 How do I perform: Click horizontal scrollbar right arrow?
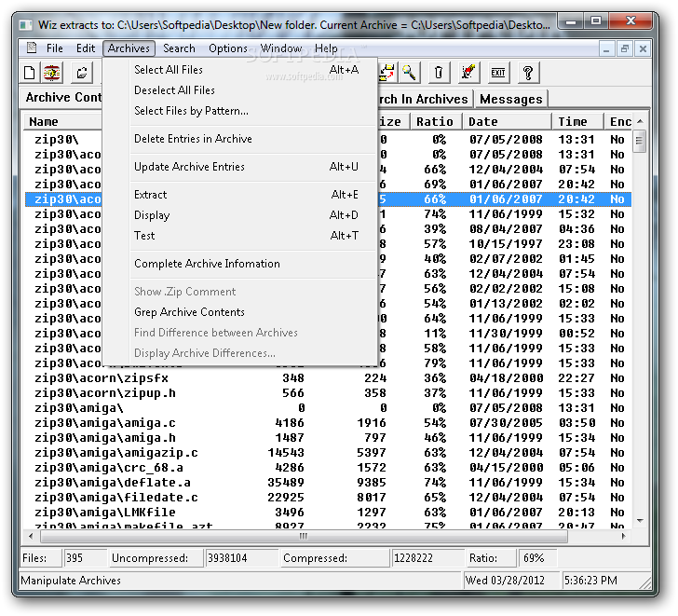click(623, 537)
